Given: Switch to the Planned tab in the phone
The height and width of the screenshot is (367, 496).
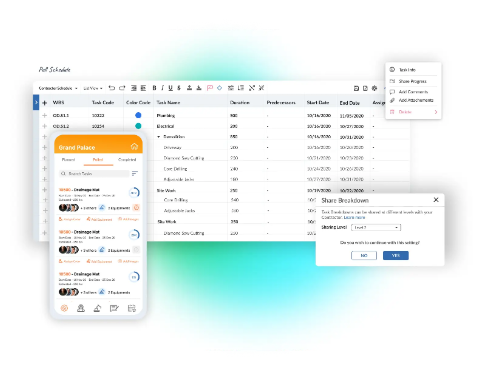Looking at the screenshot, I should [68, 160].
